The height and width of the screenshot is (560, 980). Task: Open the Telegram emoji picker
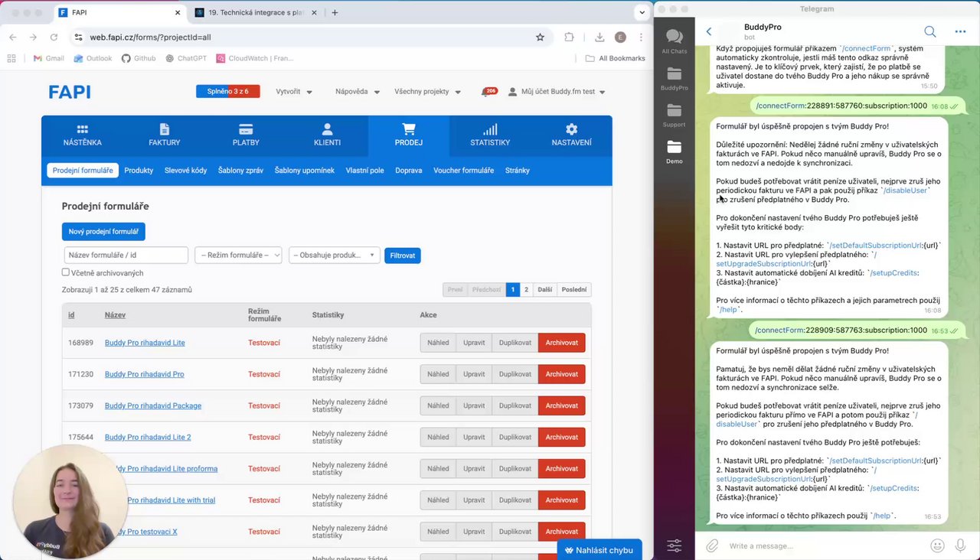pyautogui.click(x=937, y=545)
